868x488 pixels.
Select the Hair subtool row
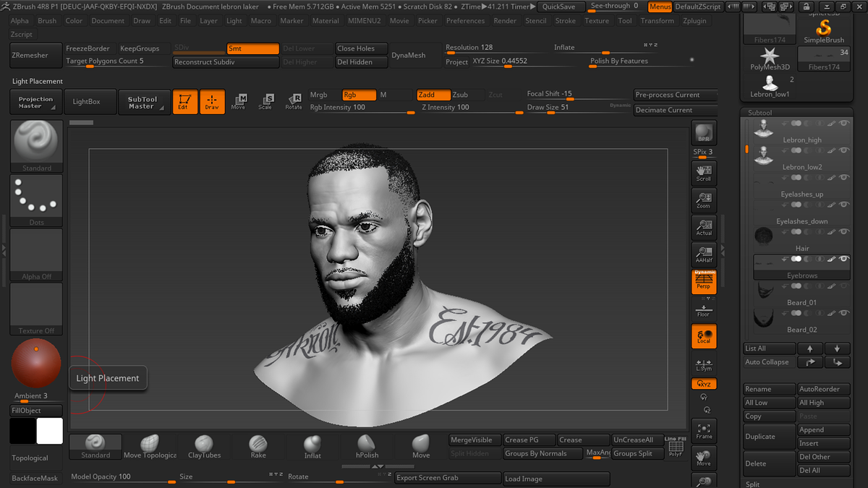[x=801, y=239]
